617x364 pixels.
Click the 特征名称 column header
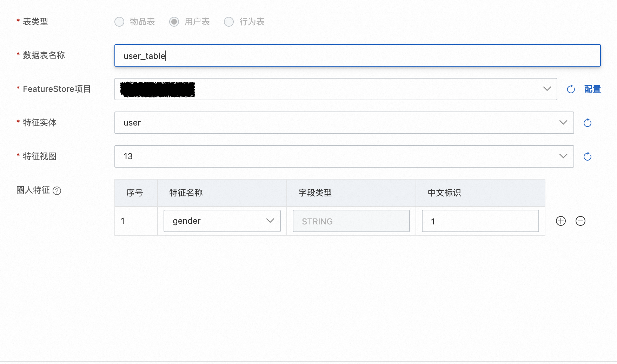pos(222,193)
